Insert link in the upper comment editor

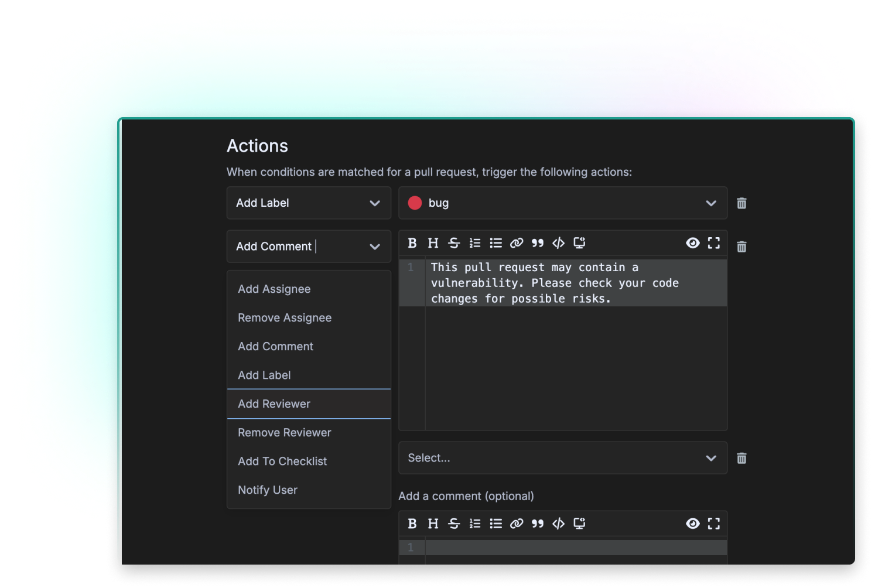click(x=517, y=243)
